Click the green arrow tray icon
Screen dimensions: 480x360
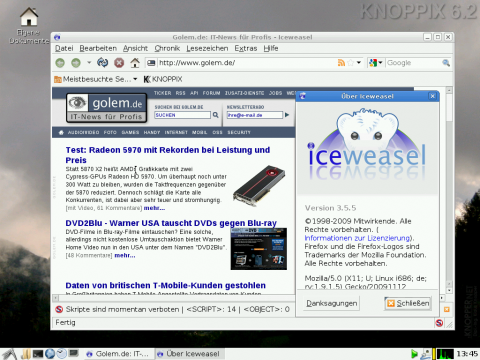tap(414, 354)
